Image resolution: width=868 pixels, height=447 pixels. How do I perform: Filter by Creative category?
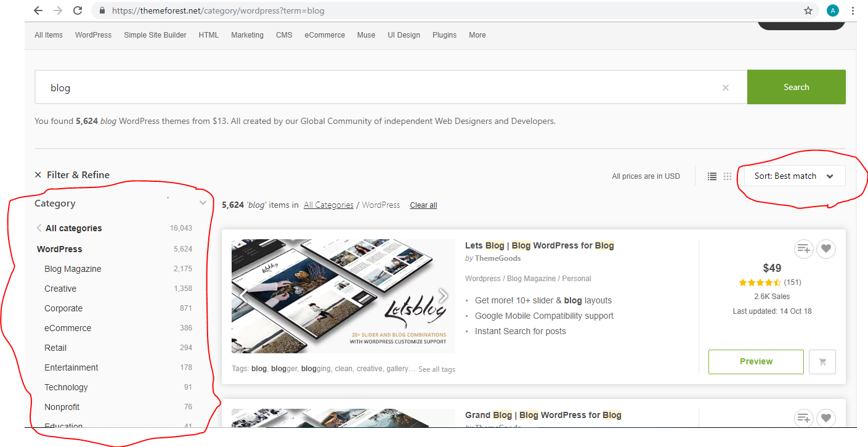(60, 289)
